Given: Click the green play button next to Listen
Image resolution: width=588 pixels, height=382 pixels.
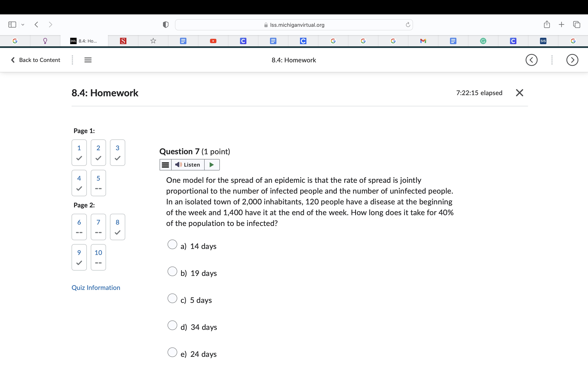Looking at the screenshot, I should pos(212,165).
